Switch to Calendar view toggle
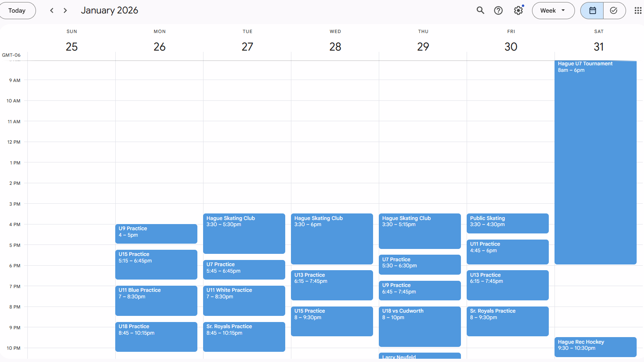 592,11
